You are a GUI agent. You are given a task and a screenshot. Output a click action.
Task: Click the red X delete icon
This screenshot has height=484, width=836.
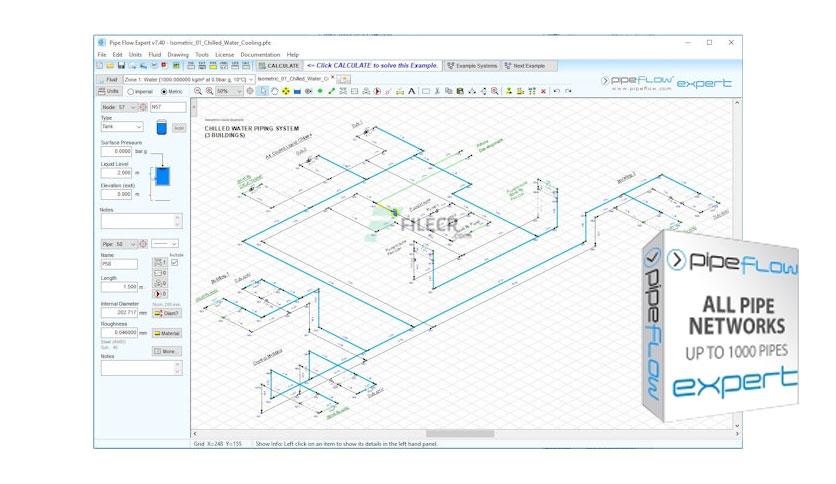pos(543,91)
